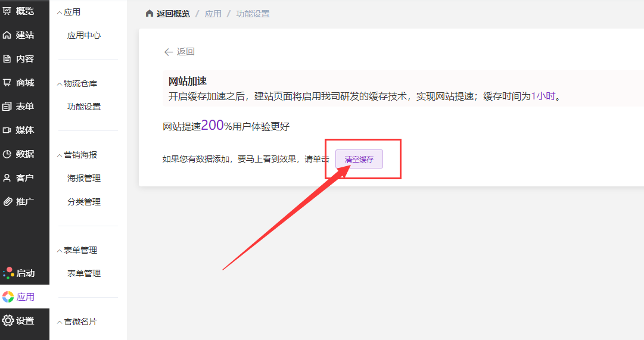644x340 pixels.
Task: Click the home icon beside 返回概览
Action: tap(150, 14)
